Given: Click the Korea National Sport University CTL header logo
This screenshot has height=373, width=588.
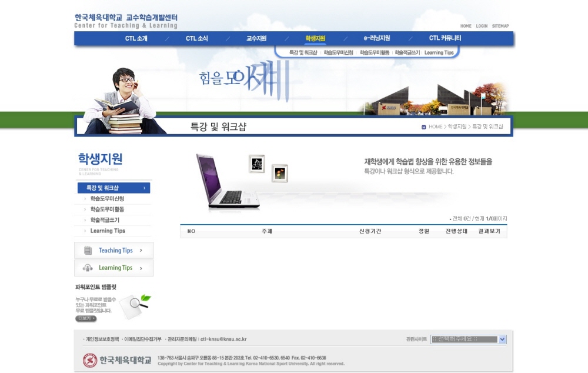Looking at the screenshot, I should pos(126,21).
